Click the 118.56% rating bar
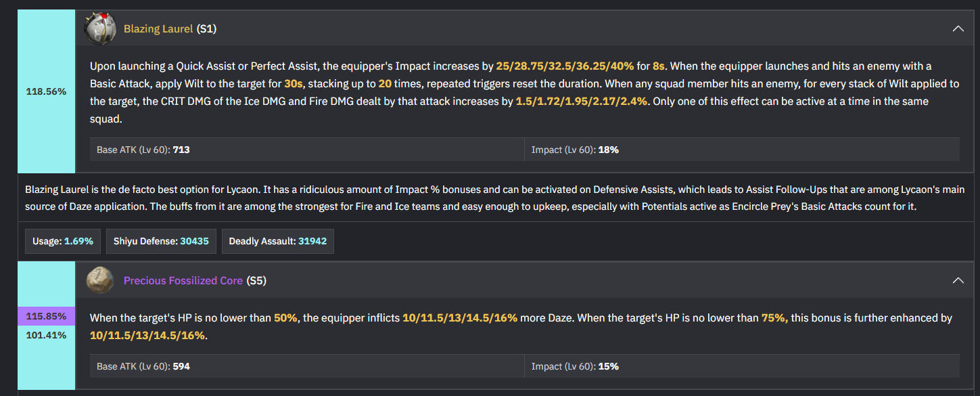The height and width of the screenshot is (396, 980). tap(46, 92)
